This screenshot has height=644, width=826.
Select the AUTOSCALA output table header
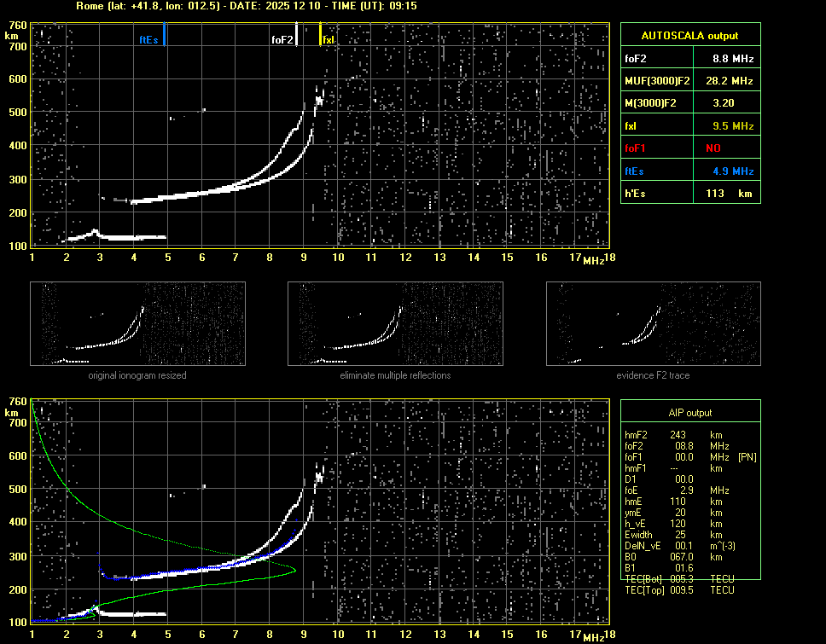[689, 36]
